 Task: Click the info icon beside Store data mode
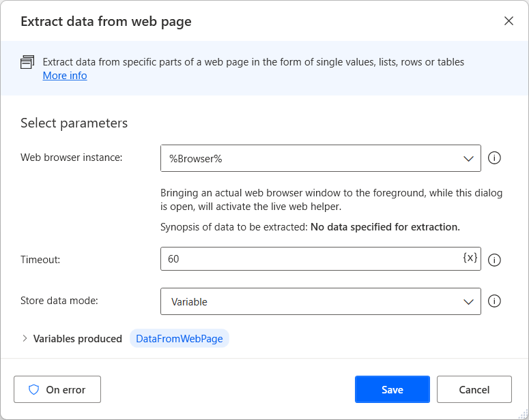point(496,301)
